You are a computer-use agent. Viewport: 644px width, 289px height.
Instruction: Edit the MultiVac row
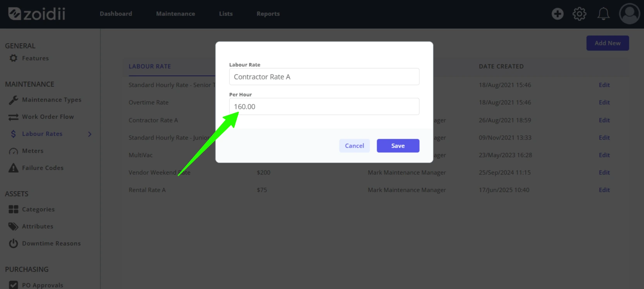pyautogui.click(x=604, y=155)
